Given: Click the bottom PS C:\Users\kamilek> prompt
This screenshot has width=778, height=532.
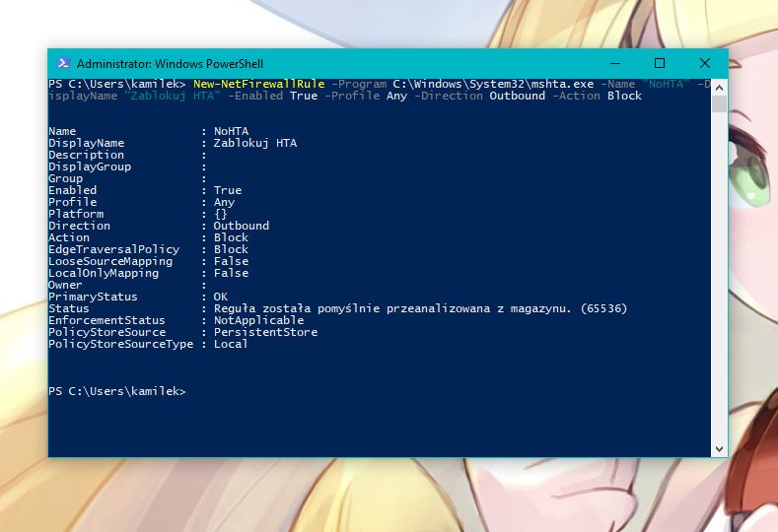Looking at the screenshot, I should point(116,391).
